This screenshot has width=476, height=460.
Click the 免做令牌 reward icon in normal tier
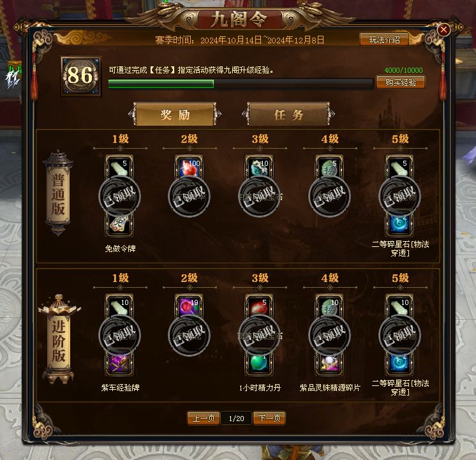(119, 225)
